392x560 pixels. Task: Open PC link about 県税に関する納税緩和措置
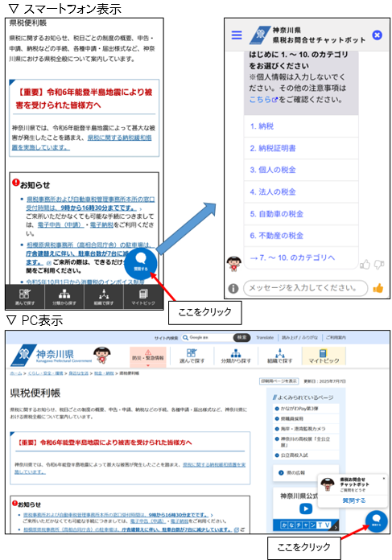[x=130, y=468]
